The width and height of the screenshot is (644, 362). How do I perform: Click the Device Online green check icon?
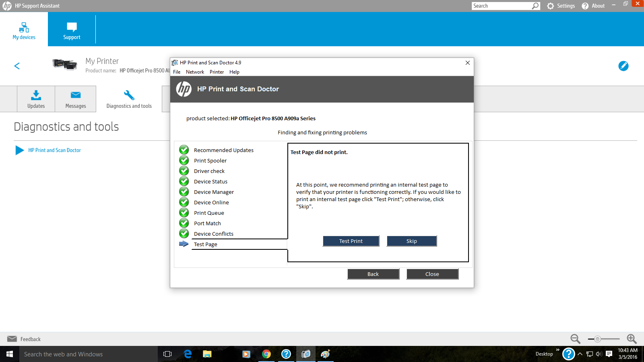coord(184,202)
